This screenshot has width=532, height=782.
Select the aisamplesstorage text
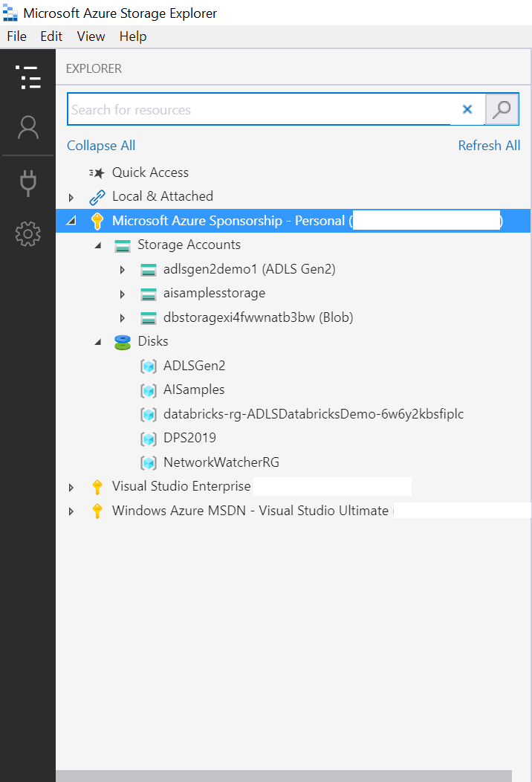coord(215,293)
